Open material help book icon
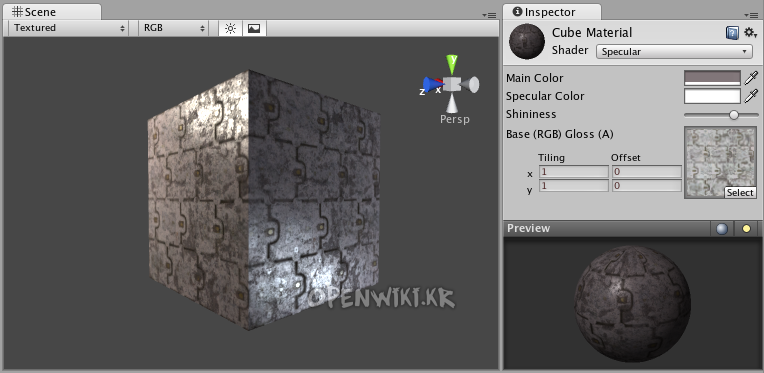Image resolution: width=764 pixels, height=373 pixels. 732,33
